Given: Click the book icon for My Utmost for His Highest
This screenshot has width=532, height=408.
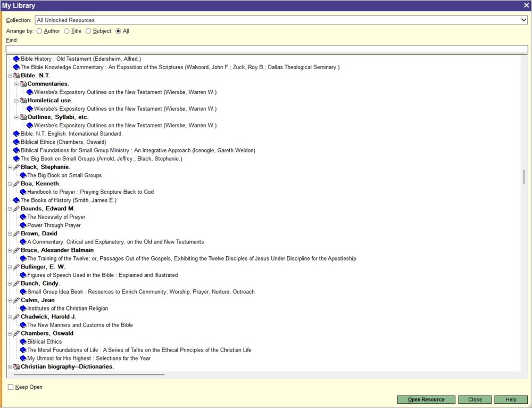Looking at the screenshot, I should tap(23, 358).
